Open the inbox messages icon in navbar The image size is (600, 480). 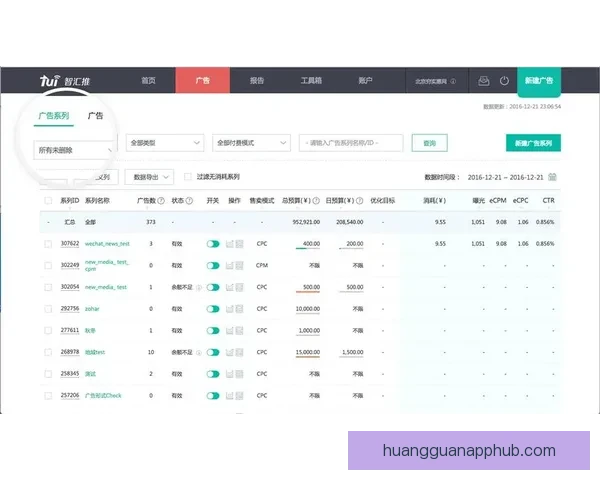pyautogui.click(x=484, y=81)
